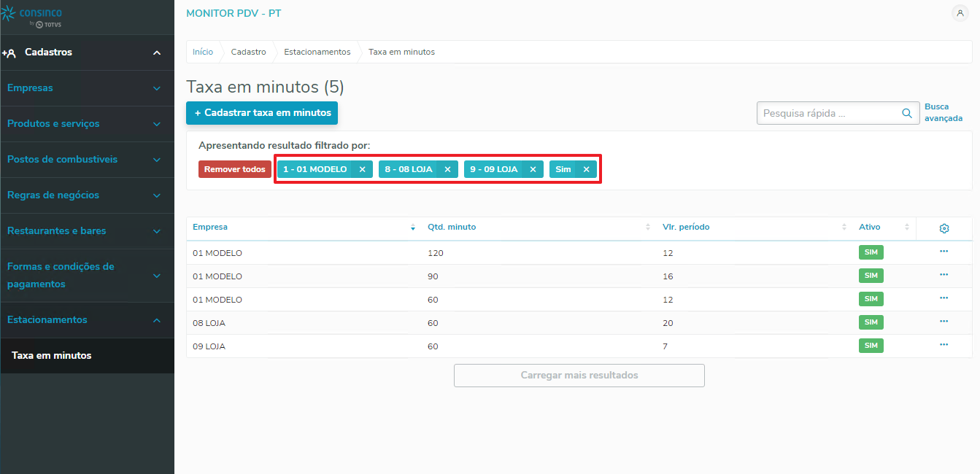Collapse the Cadastros menu section
The width and height of the screenshot is (980, 474).
click(157, 53)
